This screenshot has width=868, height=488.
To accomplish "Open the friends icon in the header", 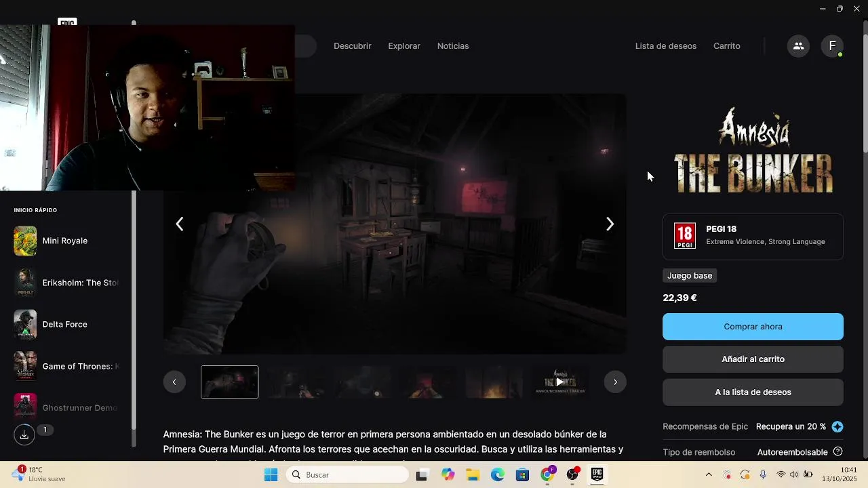I will (x=798, y=46).
